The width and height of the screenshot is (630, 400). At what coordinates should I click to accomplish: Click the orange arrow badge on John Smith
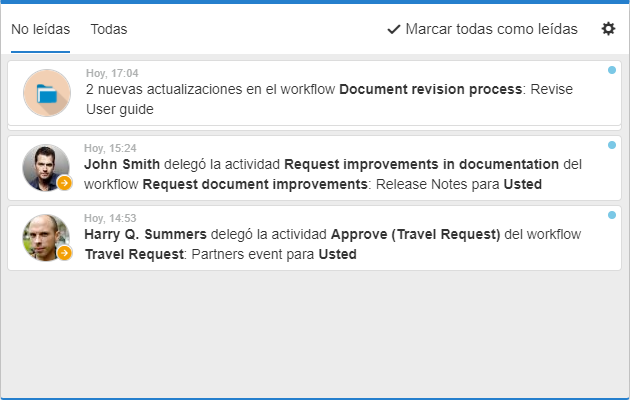point(64,183)
